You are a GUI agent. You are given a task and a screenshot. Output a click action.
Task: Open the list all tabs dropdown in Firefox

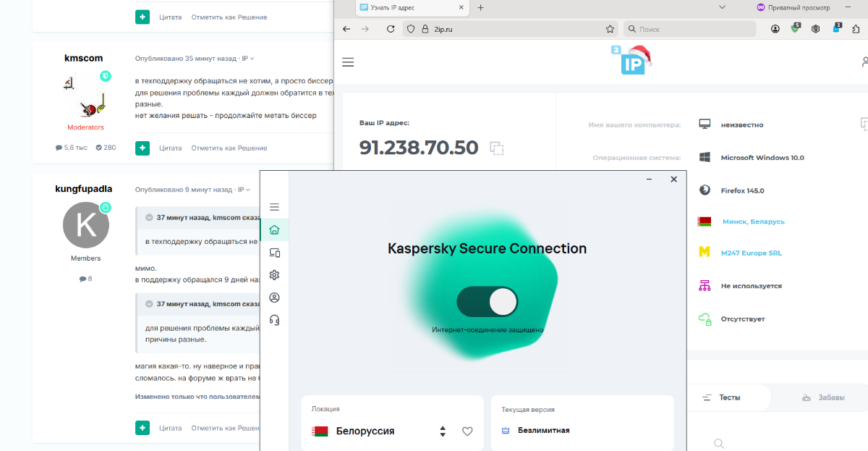pos(722,7)
